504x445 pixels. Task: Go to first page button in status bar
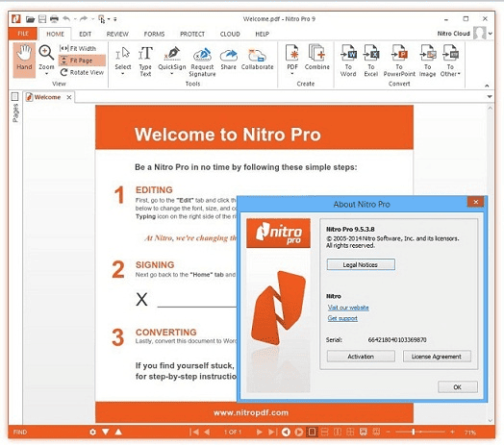(x=194, y=432)
